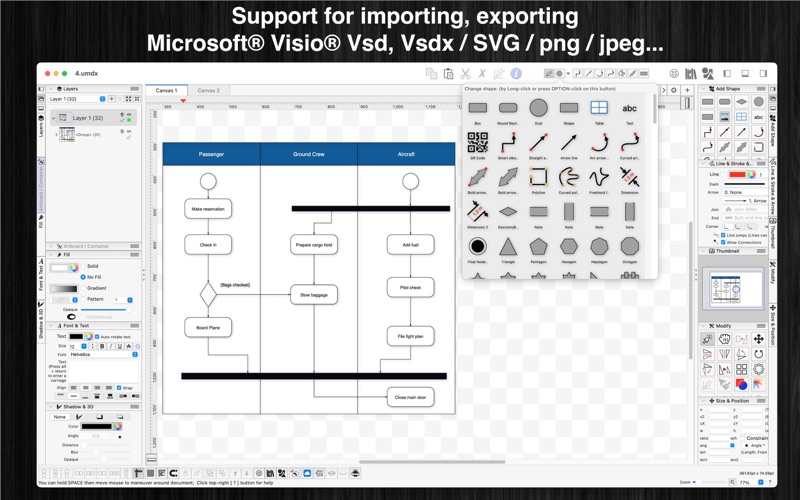Open the Layer 1 (32) dropdown
800x500 pixels.
pyautogui.click(x=77, y=98)
